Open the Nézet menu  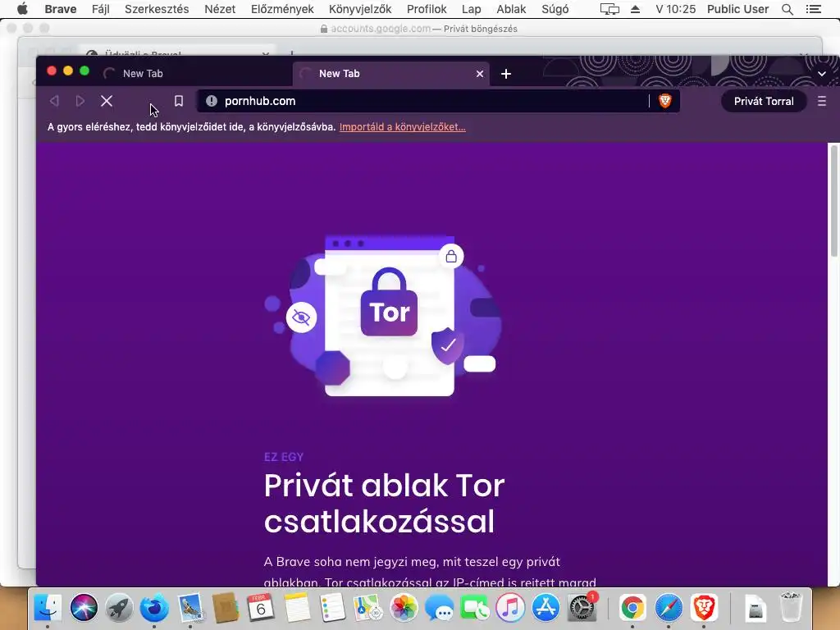point(220,9)
